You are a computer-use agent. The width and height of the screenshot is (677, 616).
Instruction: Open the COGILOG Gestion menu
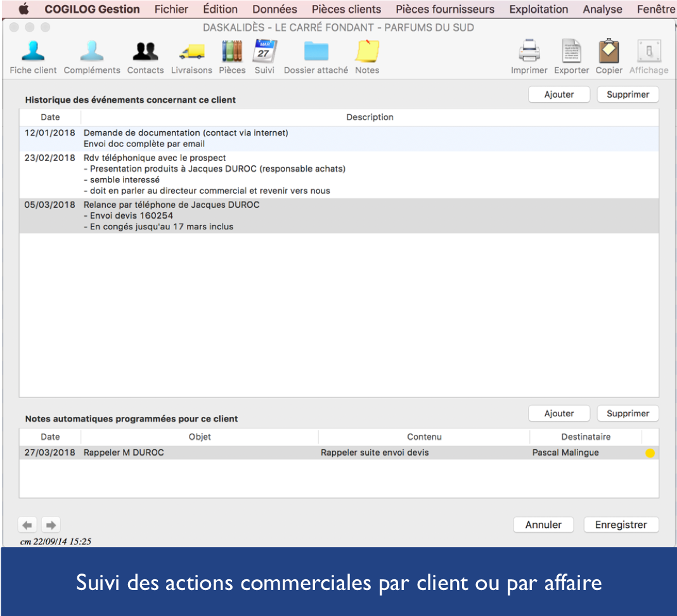92,9
